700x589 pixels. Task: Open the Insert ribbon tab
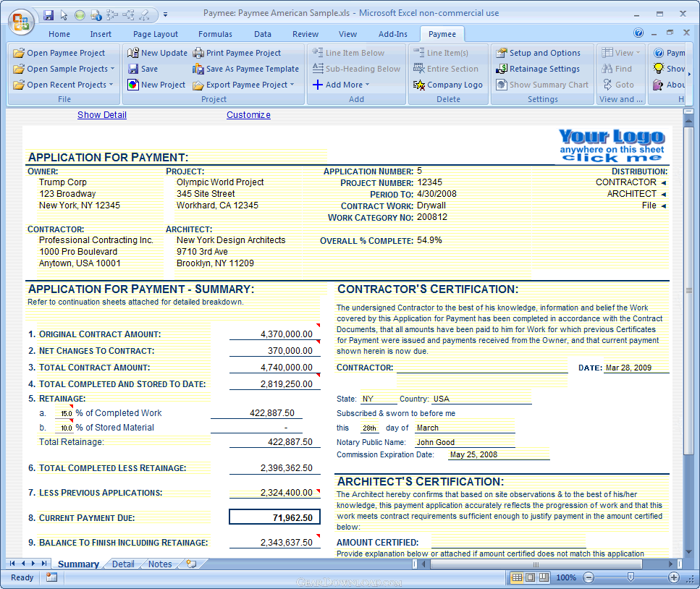click(101, 34)
